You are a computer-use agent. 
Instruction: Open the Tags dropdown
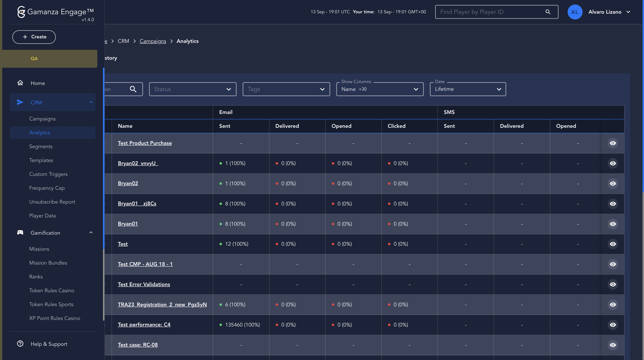click(286, 89)
